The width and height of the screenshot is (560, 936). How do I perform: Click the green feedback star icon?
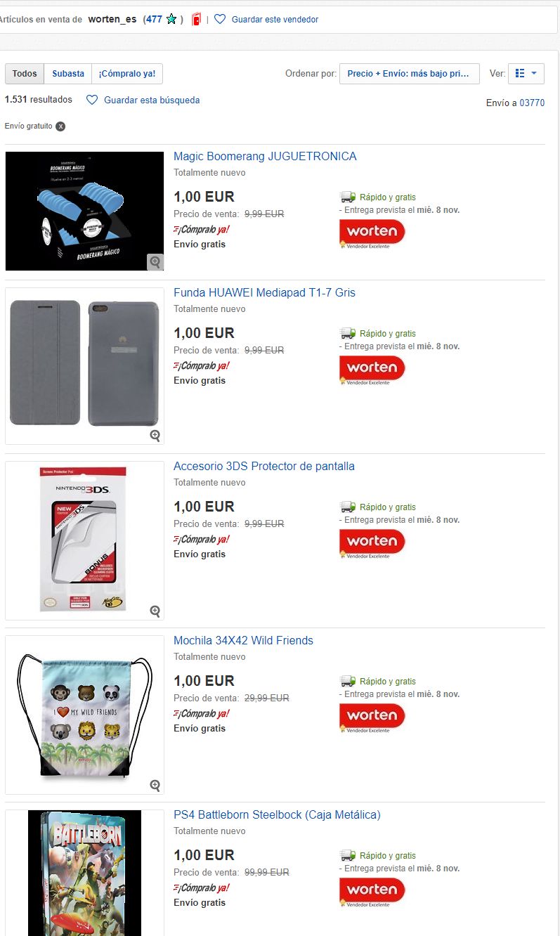[171, 20]
